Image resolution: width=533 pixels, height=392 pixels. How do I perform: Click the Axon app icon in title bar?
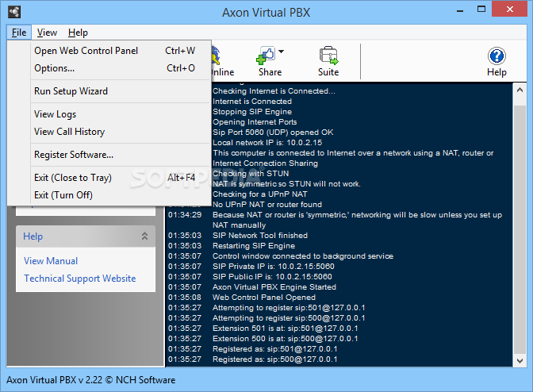14,12
